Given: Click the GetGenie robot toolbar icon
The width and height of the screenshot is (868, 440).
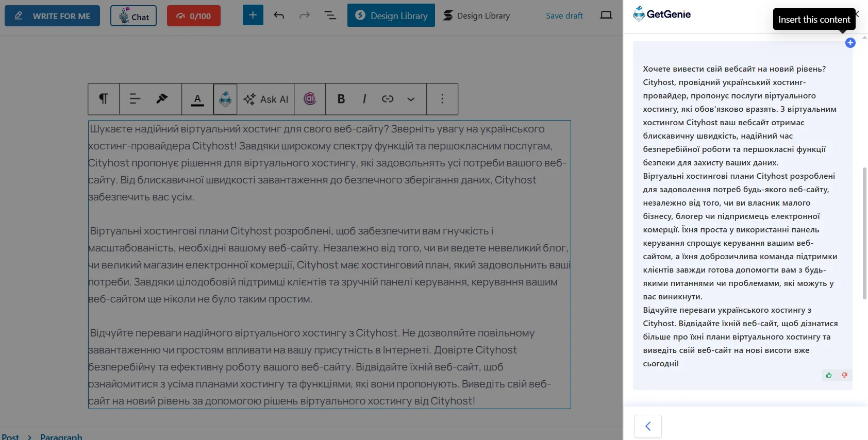Looking at the screenshot, I should pyautogui.click(x=225, y=99).
